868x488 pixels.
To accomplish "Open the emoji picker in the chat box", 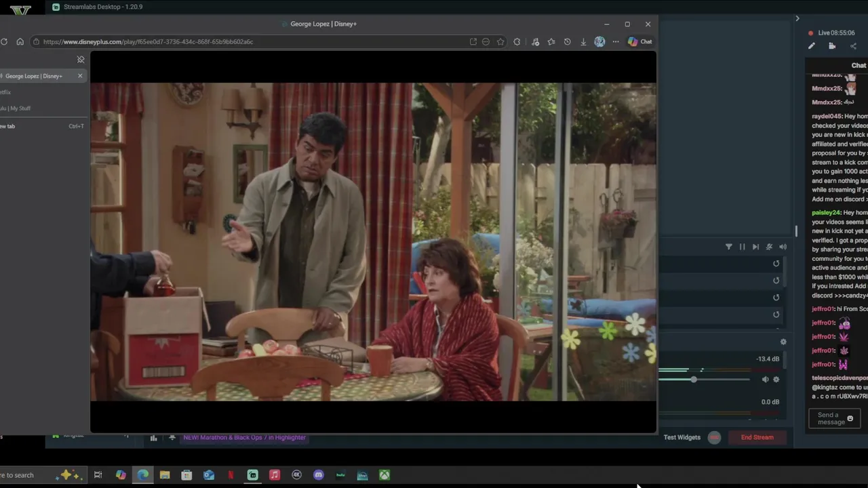I will coord(850,418).
